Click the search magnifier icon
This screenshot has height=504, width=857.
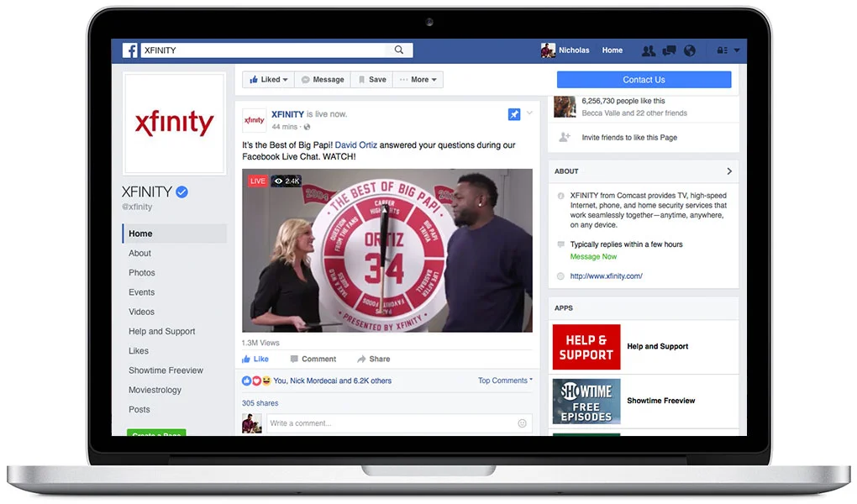tap(399, 50)
